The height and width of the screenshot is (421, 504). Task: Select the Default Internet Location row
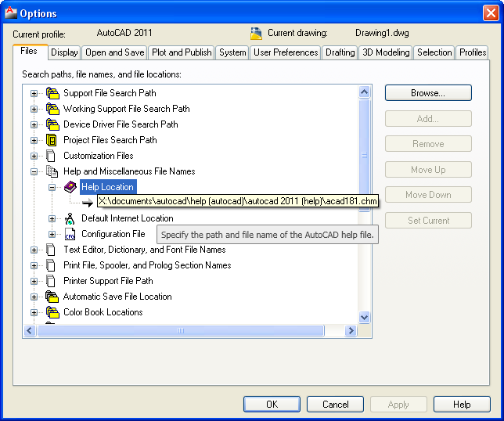(x=128, y=218)
